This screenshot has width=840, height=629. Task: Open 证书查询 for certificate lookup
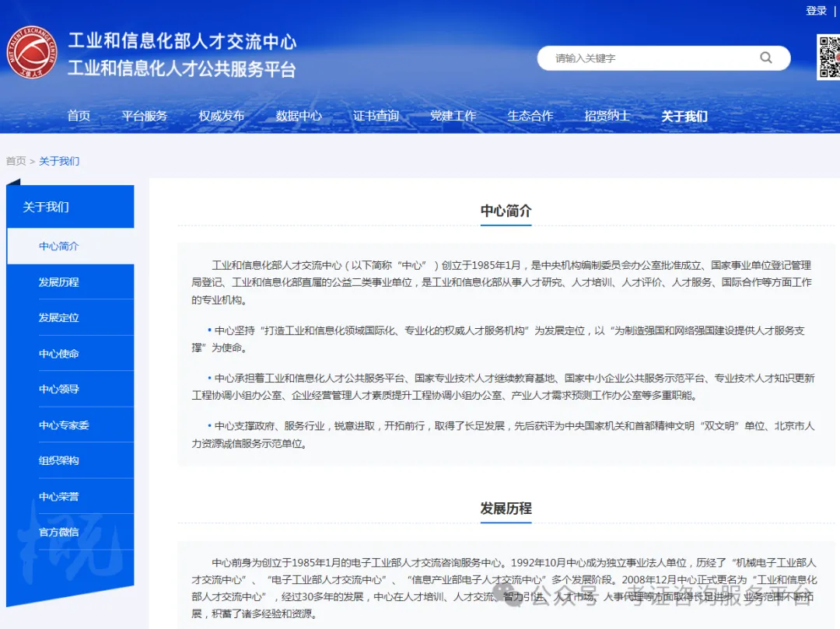(x=376, y=116)
